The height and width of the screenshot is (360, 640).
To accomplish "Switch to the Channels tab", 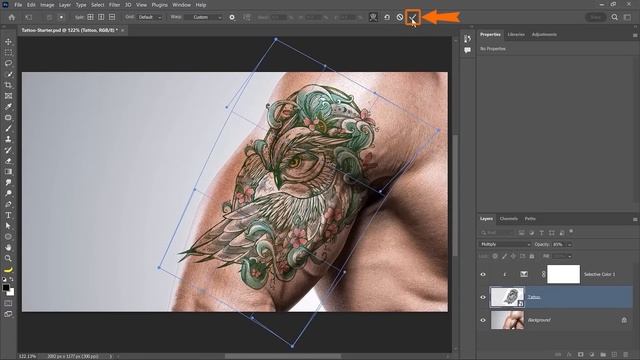I will pyautogui.click(x=509, y=219).
